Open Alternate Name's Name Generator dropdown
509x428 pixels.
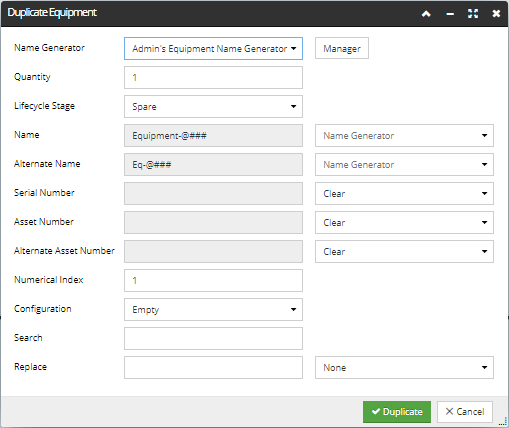[404, 165]
